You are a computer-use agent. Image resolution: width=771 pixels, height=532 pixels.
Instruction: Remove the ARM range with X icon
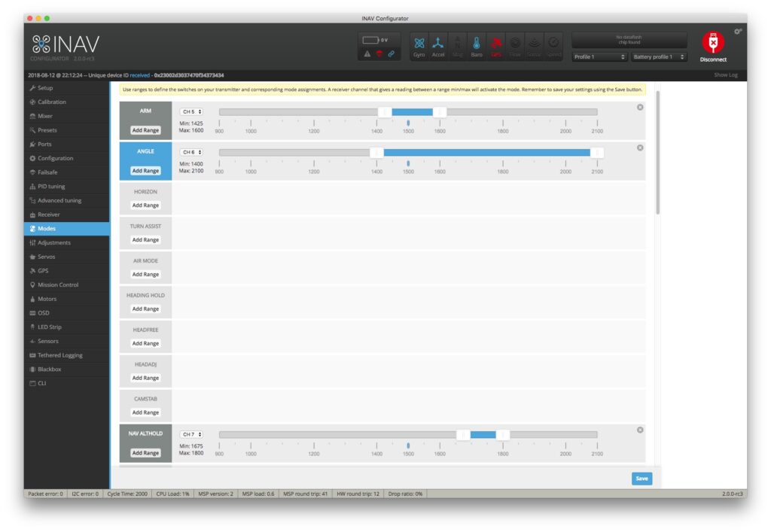[640, 107]
